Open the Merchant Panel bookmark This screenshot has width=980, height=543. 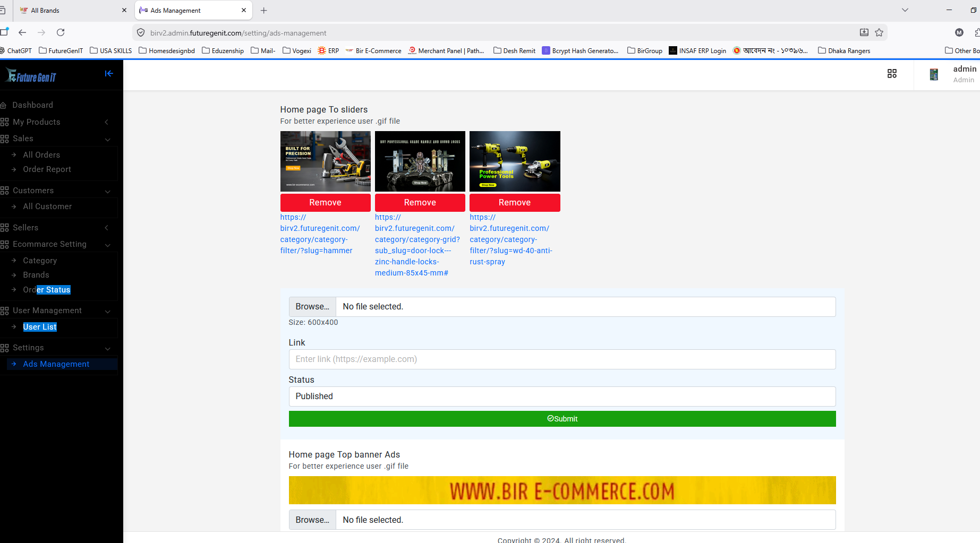(x=446, y=51)
